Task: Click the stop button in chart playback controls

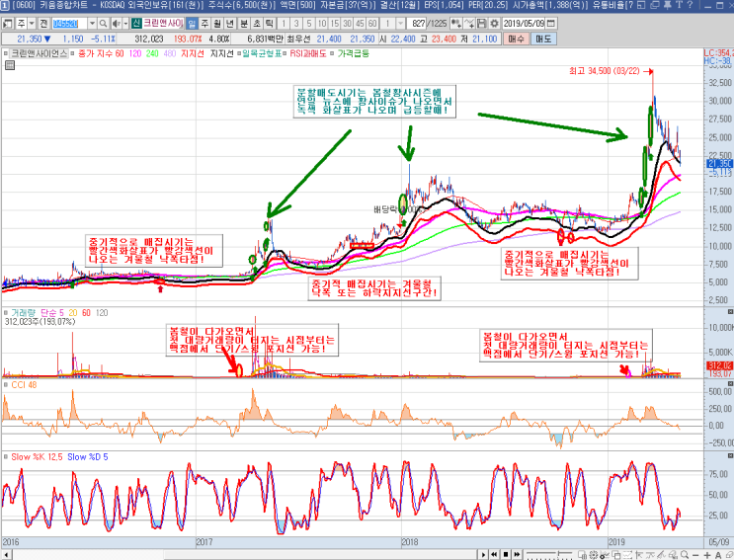Action: click(x=506, y=555)
